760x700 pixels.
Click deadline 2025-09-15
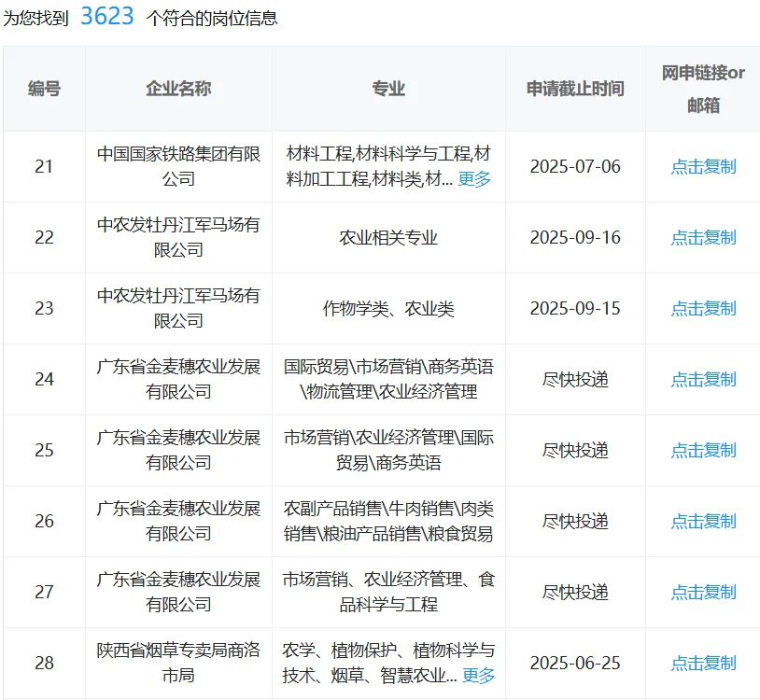(x=575, y=308)
